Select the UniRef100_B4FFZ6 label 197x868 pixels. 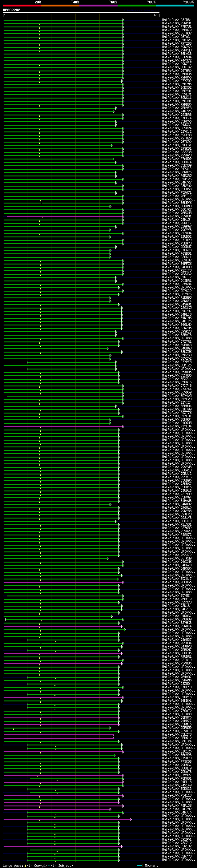pos(177,264)
